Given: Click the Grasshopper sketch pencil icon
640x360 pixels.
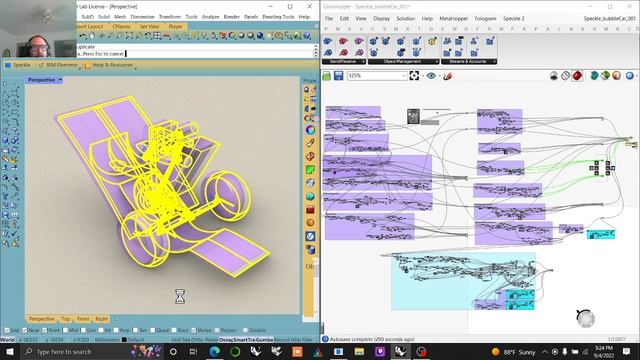Looking at the screenshot, I should [447, 76].
